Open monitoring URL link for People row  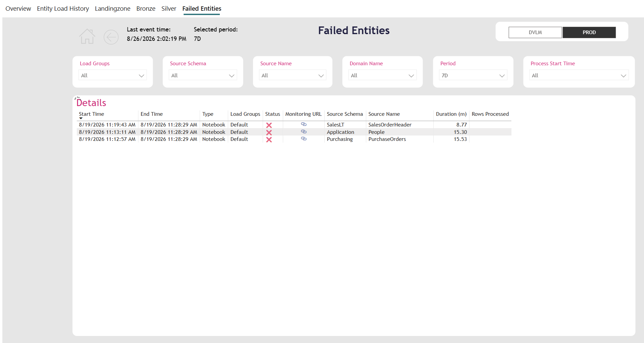point(304,132)
